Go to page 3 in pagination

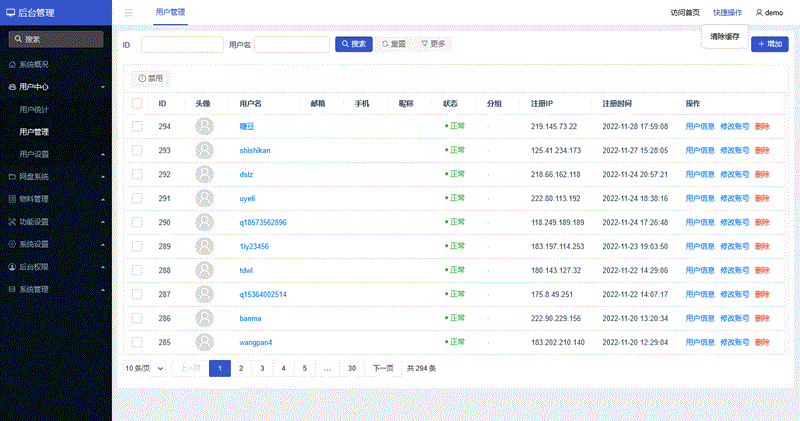[262, 368]
